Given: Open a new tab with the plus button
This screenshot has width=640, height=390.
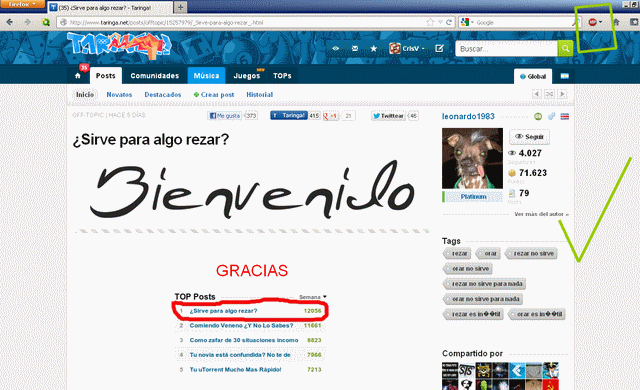Looking at the screenshot, I should 180,7.
